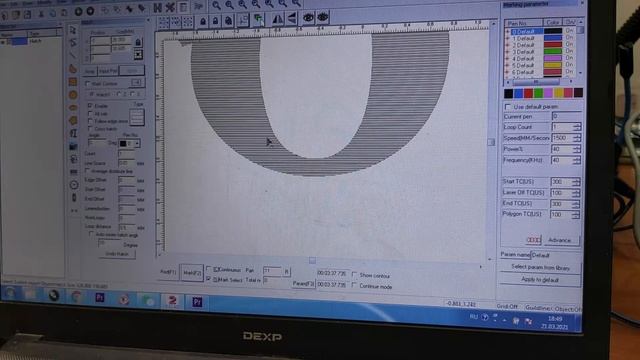Open the hatch Type pattern button

pyautogui.click(x=137, y=117)
